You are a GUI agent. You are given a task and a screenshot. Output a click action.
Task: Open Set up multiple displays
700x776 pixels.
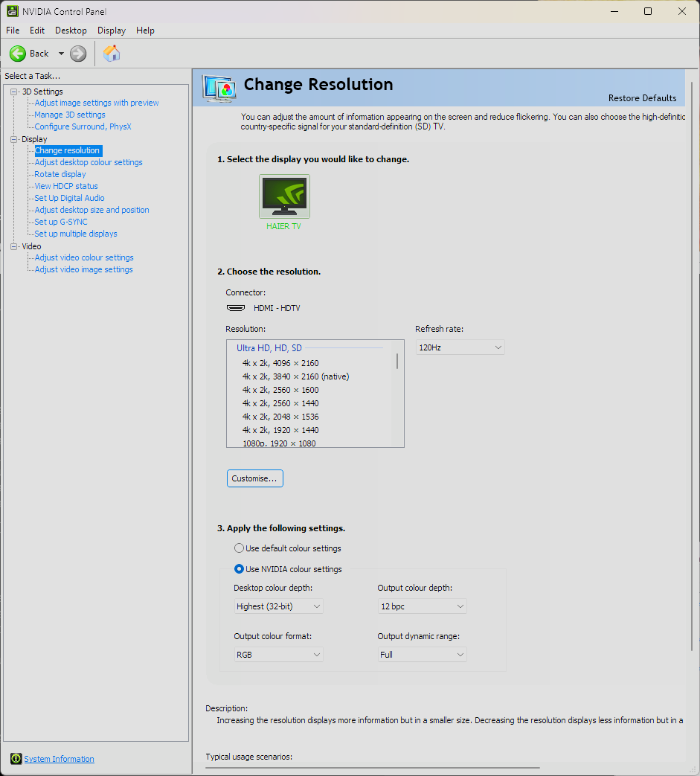[x=76, y=234]
